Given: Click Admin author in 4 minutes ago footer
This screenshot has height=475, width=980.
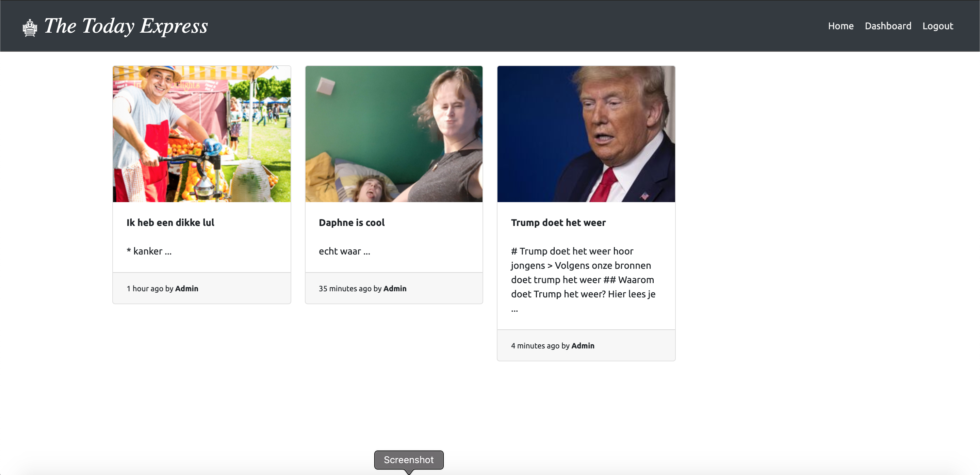Looking at the screenshot, I should (583, 346).
